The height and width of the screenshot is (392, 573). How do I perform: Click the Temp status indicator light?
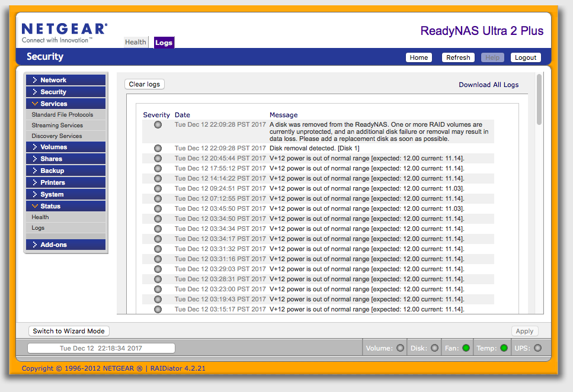(x=503, y=348)
